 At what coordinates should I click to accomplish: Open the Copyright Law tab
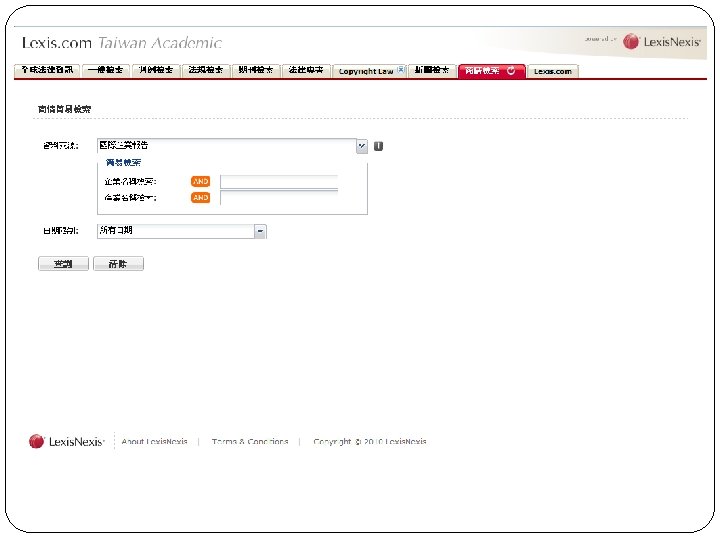366,71
